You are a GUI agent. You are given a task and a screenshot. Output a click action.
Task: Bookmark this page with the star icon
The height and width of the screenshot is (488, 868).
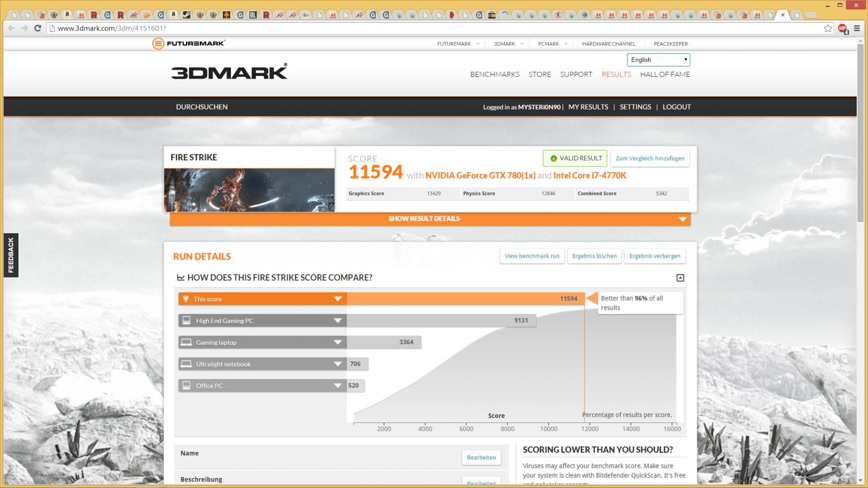click(828, 28)
